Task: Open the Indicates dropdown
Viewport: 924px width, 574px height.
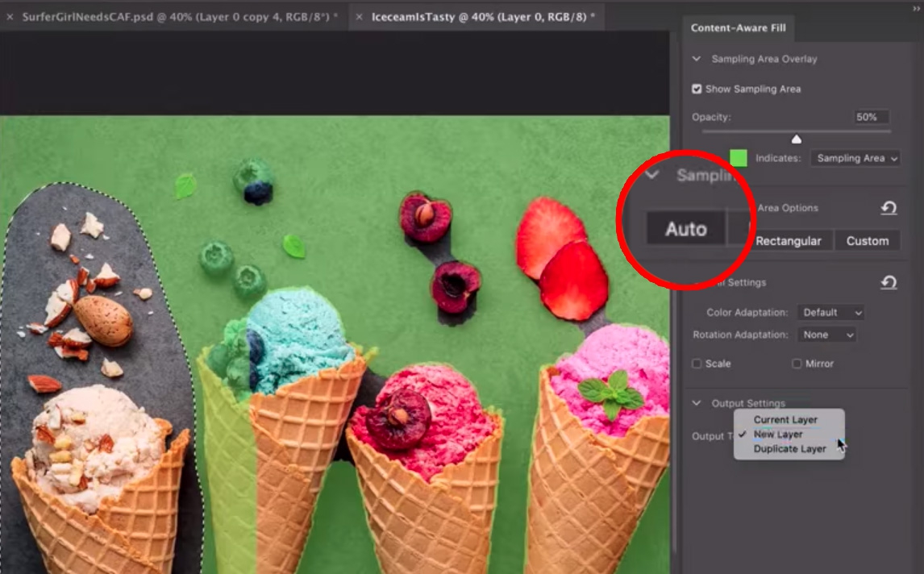Action: [x=855, y=158]
